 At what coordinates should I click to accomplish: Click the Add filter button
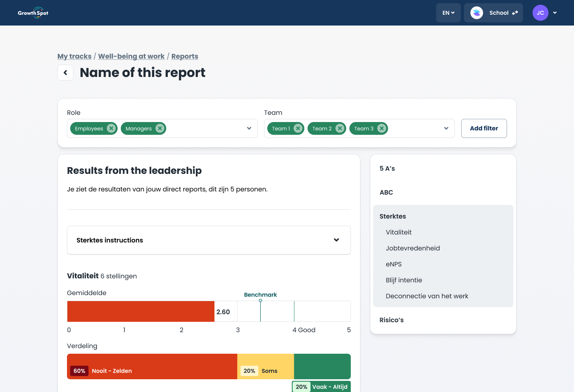484,128
